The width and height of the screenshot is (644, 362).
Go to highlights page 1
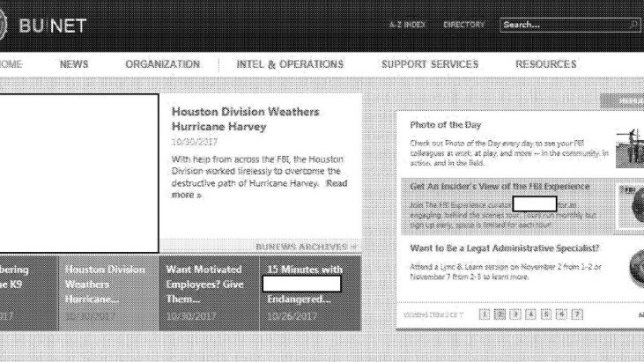coord(485,314)
